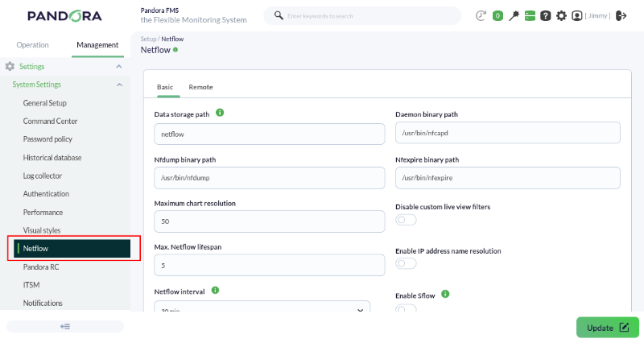
Task: Click the Jimmy username link
Action: pyautogui.click(x=597, y=15)
